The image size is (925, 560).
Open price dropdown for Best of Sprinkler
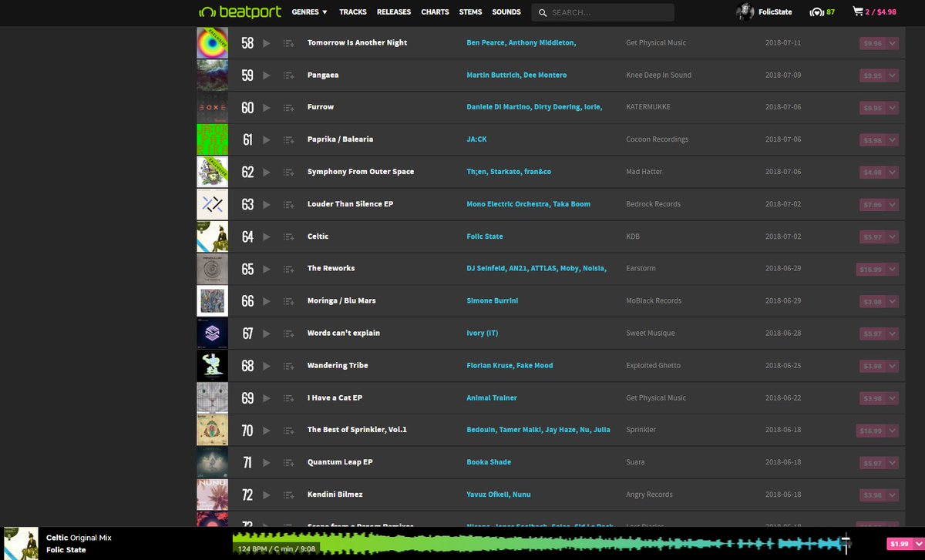point(893,431)
